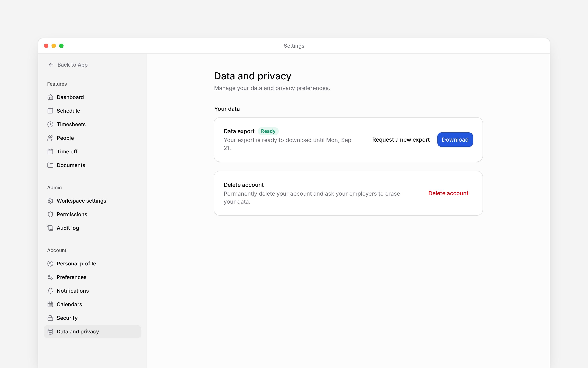This screenshot has height=368, width=588.
Task: Navigate to Documents
Action: (x=92, y=165)
